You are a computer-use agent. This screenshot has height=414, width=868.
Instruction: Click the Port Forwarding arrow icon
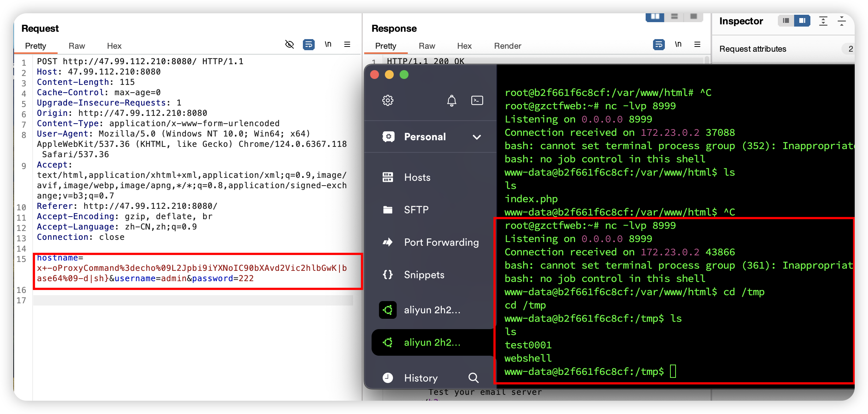tap(387, 242)
